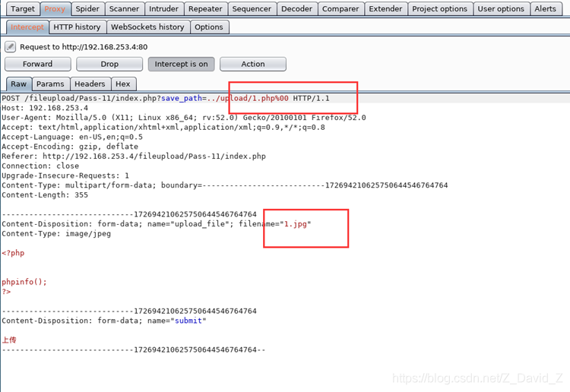Select the Comparer tab
This screenshot has width=570, height=392.
[x=340, y=8]
